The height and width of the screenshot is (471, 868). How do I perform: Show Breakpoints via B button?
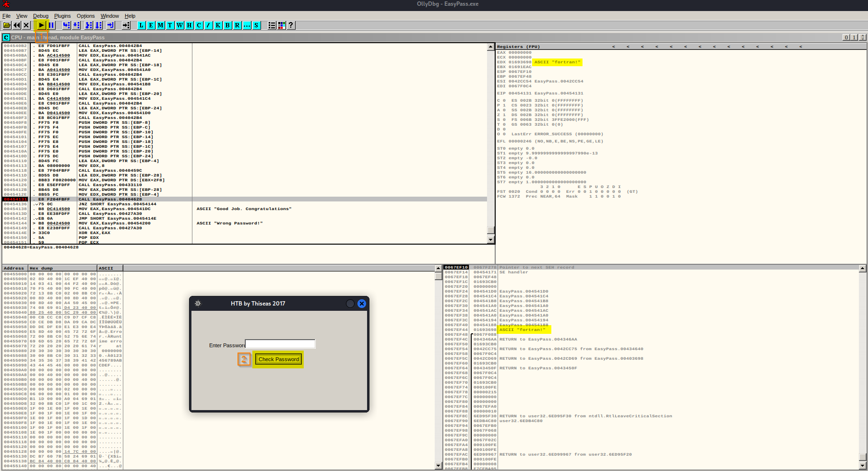pos(228,25)
